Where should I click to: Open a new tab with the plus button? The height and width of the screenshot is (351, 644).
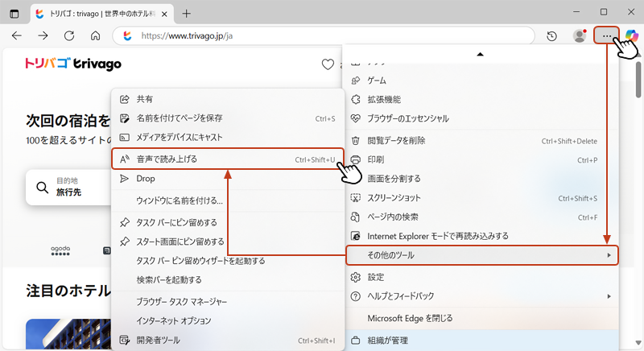(187, 13)
